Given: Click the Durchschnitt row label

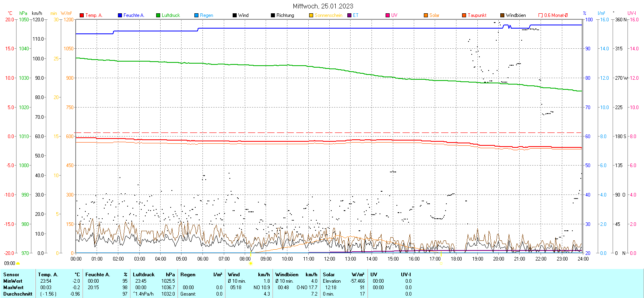Looking at the screenshot, I should [x=18, y=294].
